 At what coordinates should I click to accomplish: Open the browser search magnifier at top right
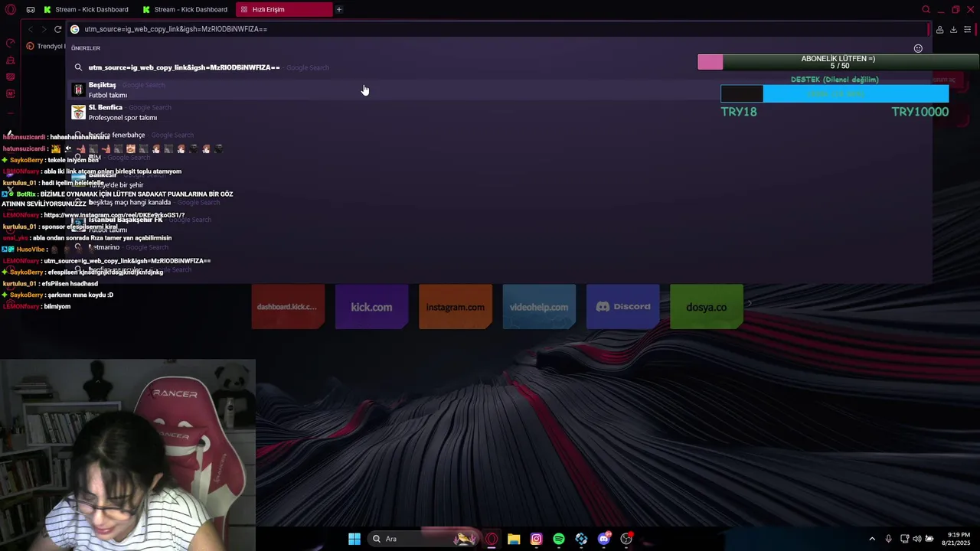(926, 9)
